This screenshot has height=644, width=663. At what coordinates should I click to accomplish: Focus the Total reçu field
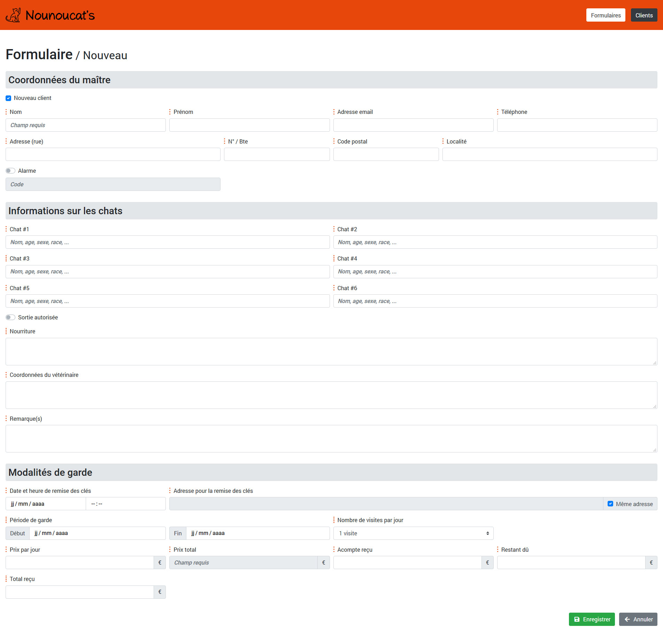tap(80, 592)
